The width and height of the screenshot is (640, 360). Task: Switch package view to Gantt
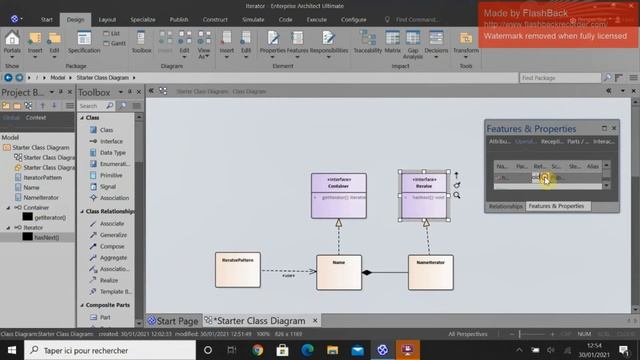click(115, 43)
